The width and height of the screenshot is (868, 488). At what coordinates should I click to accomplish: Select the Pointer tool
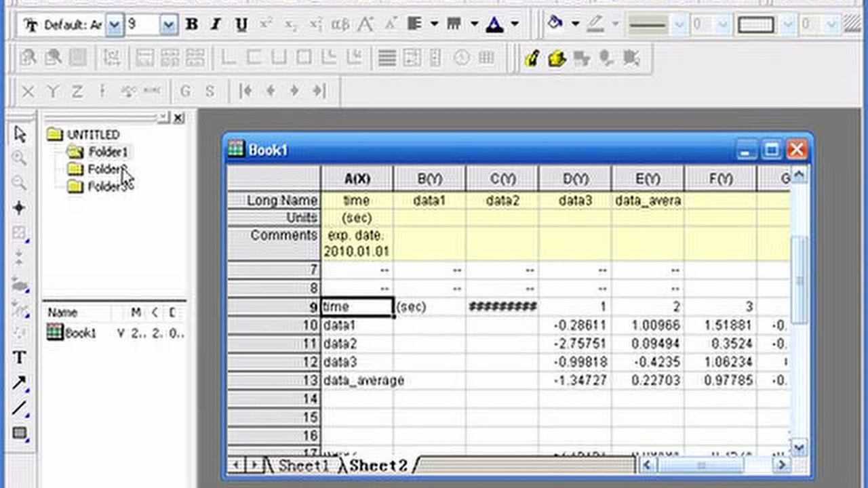(x=20, y=134)
